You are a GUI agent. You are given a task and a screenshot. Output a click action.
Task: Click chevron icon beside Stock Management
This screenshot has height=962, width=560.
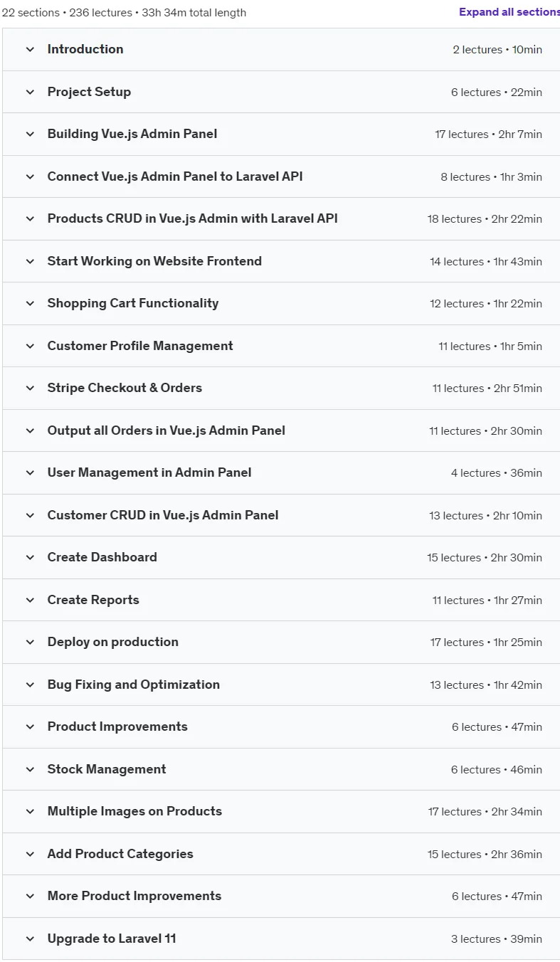click(x=30, y=769)
